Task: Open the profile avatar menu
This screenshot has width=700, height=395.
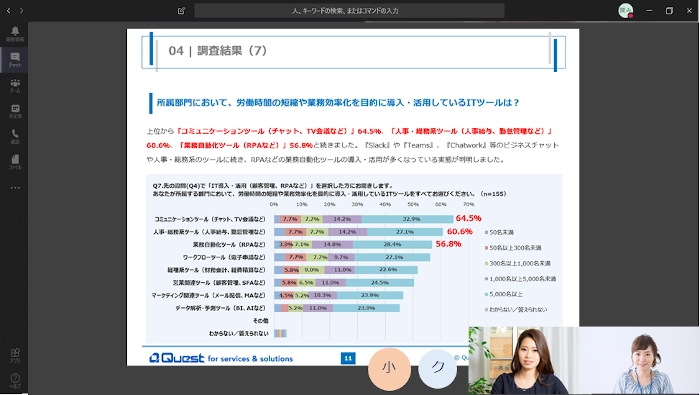Action: pyautogui.click(x=625, y=10)
